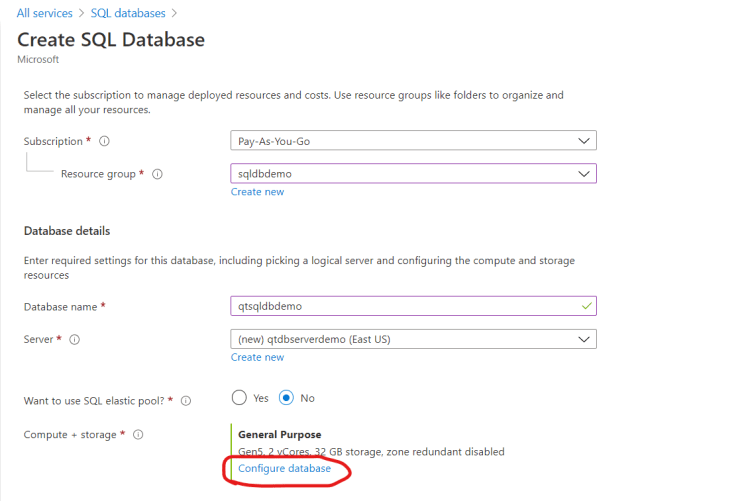Image resolution: width=750 pixels, height=501 pixels.
Task: Click Create new under Resource group
Action: [257, 192]
